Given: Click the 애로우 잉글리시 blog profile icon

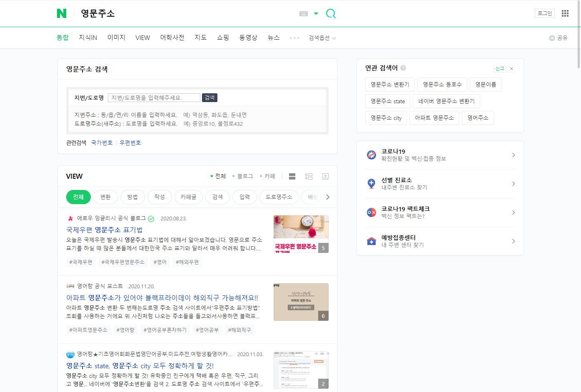Looking at the screenshot, I should pyautogui.click(x=70, y=218).
